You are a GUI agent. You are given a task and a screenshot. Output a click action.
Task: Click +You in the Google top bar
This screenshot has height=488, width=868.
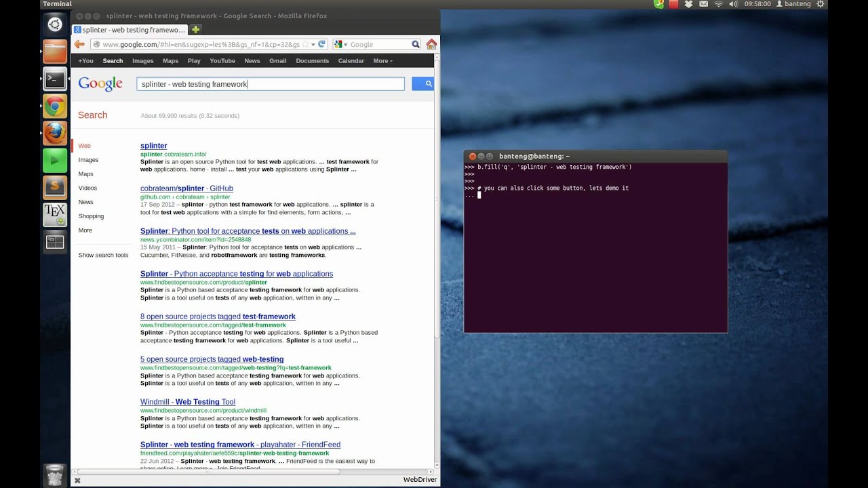[x=85, y=61]
